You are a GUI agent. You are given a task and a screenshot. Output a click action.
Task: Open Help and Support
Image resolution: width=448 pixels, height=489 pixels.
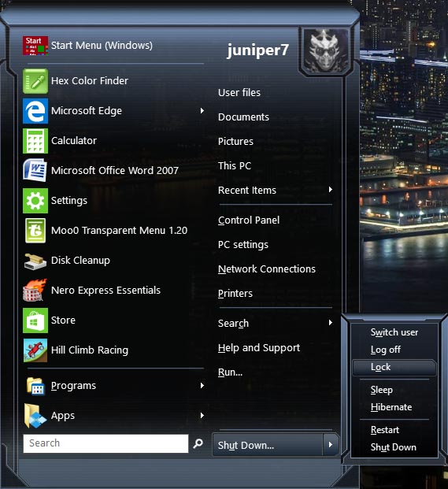(x=259, y=348)
